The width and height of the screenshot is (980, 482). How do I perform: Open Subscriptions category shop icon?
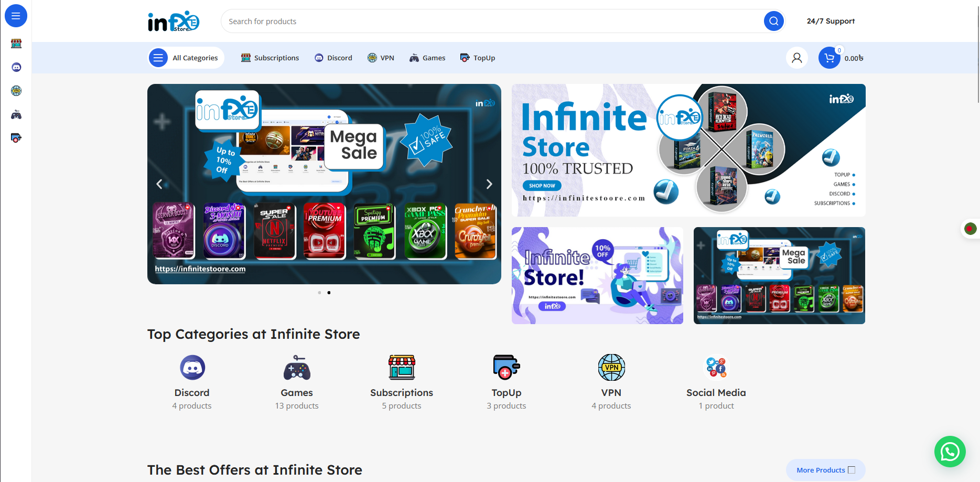[x=402, y=367]
